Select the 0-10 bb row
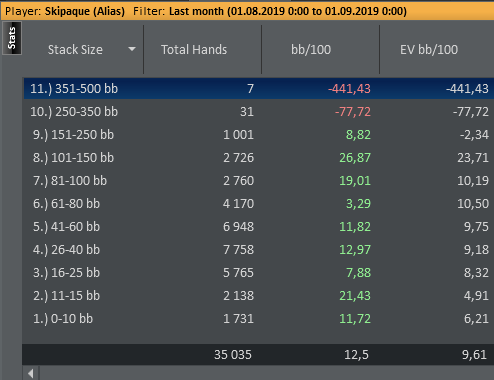This screenshot has width=494, height=380. [259, 319]
